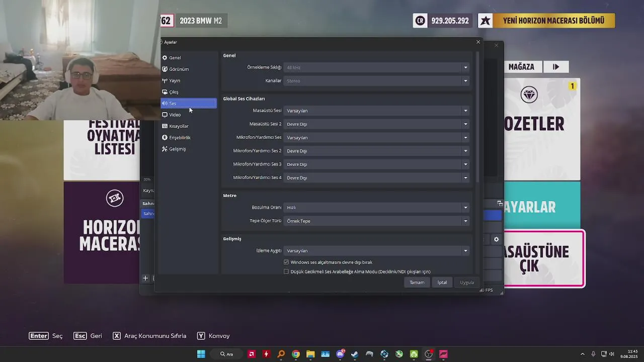Click the ROZETLER tile in the game
This screenshot has height=362, width=644.
pyautogui.click(x=542, y=129)
